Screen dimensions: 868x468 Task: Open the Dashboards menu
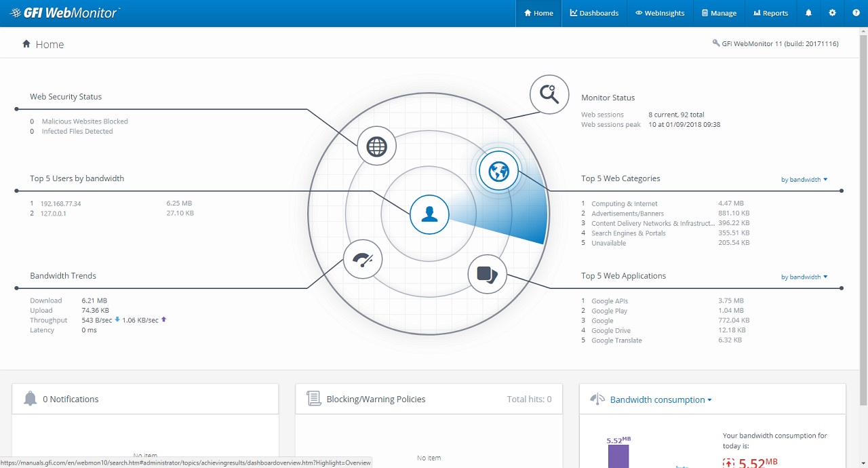point(594,13)
